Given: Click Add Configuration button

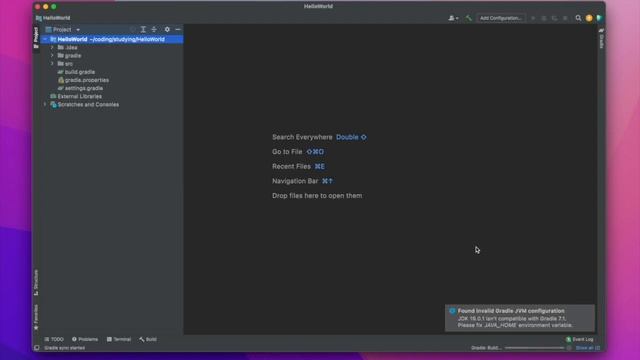Looking at the screenshot, I should pos(501,18).
